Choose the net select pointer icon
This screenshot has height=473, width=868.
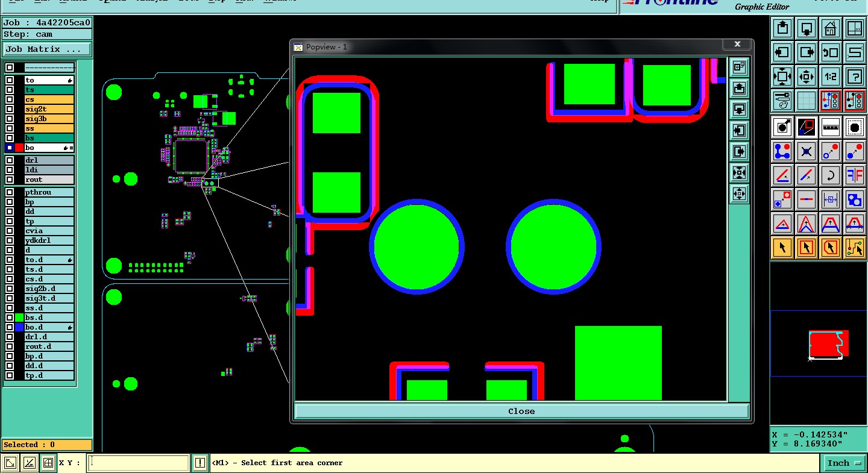click(855, 248)
